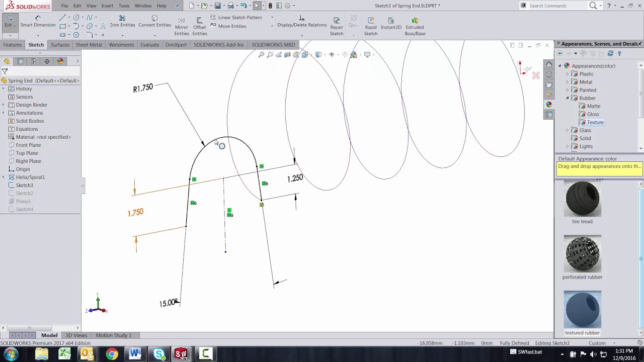Switch to the Features tab
This screenshot has height=362, width=644.
[13, 45]
